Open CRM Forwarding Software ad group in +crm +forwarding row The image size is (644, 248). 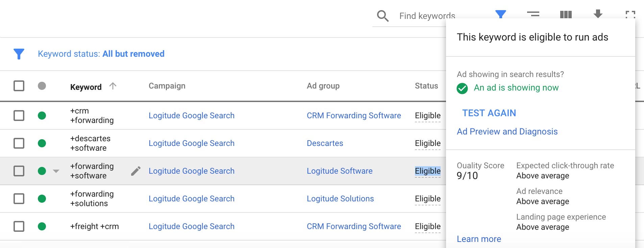tap(354, 116)
